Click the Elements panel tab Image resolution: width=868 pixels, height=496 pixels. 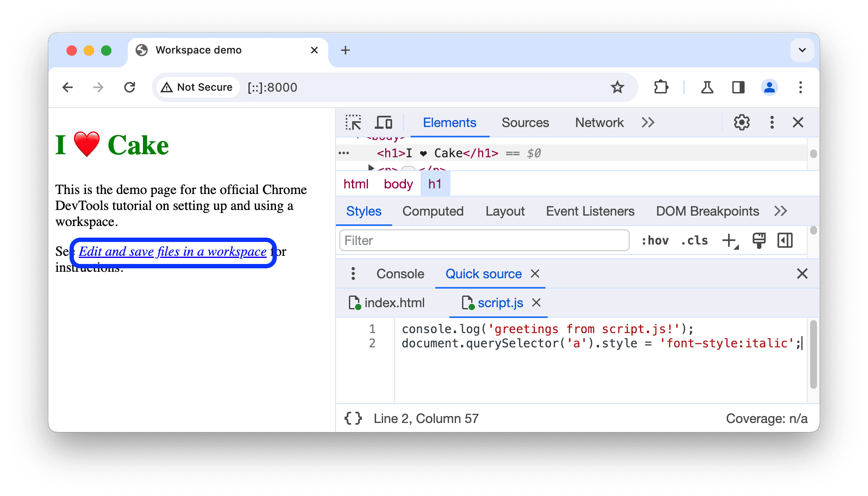(449, 123)
